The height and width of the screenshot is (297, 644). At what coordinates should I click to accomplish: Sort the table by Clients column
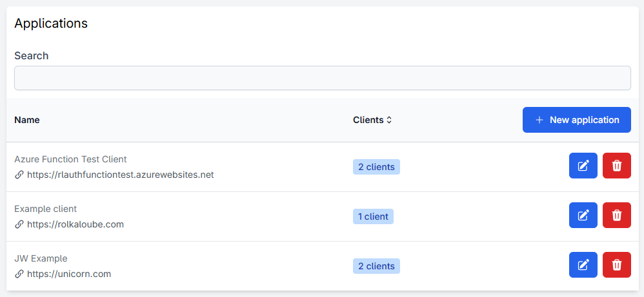tap(372, 120)
